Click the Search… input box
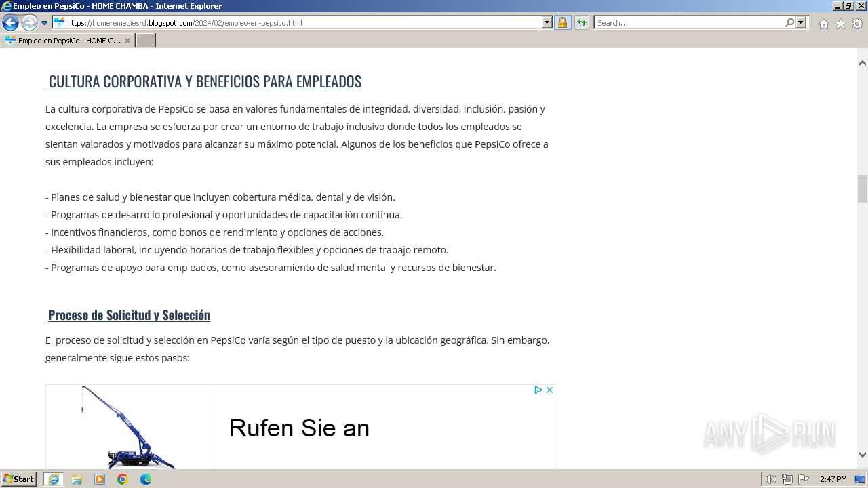 click(x=688, y=23)
